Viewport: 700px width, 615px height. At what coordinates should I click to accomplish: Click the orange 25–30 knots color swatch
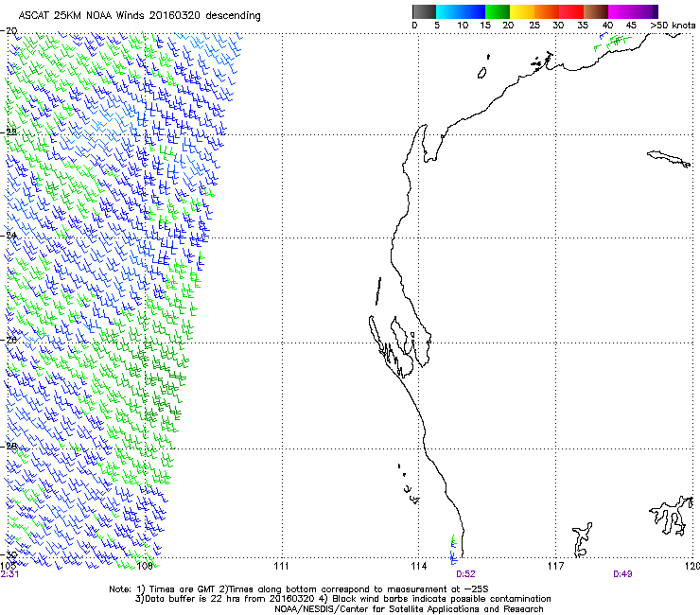(547, 11)
